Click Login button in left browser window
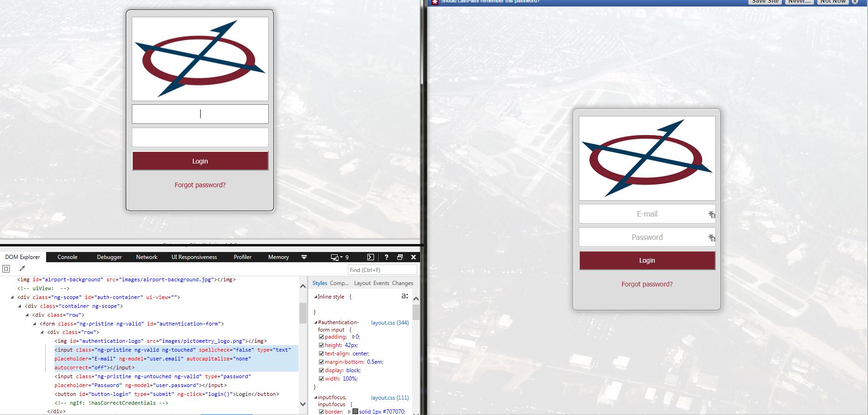Viewport: 868px width, 415px height. click(x=200, y=161)
